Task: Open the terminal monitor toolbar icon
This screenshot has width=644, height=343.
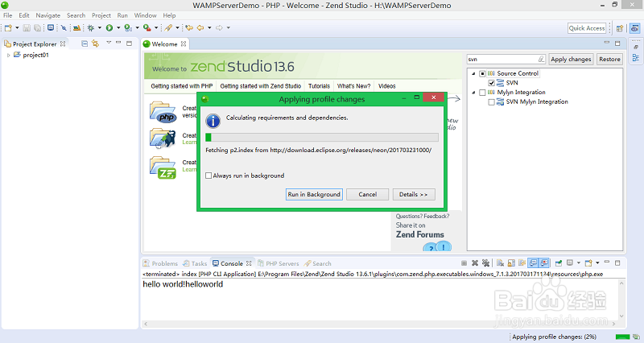Action: [x=51, y=28]
